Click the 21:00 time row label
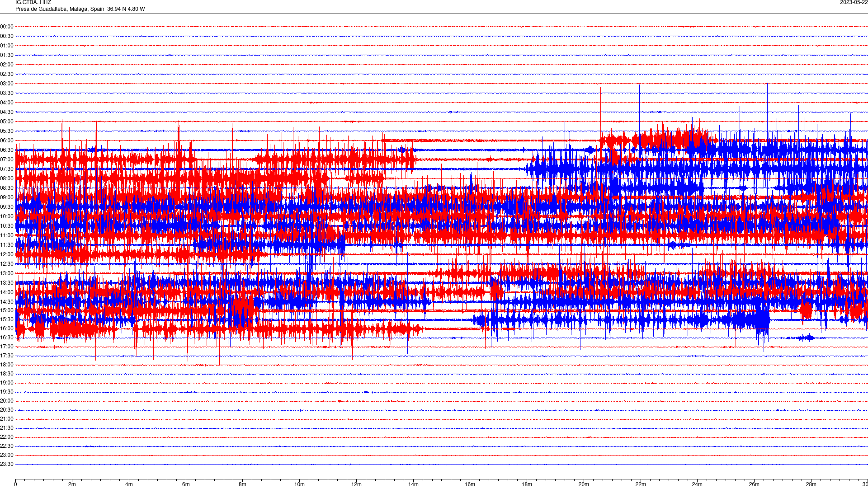Screen dimensions: 868x488 [x=7, y=419]
